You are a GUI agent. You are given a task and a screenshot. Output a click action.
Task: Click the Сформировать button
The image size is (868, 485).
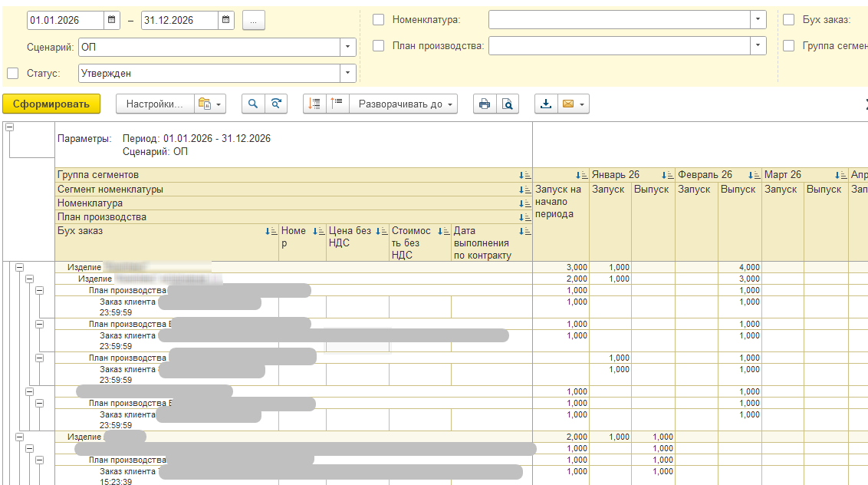(x=51, y=104)
